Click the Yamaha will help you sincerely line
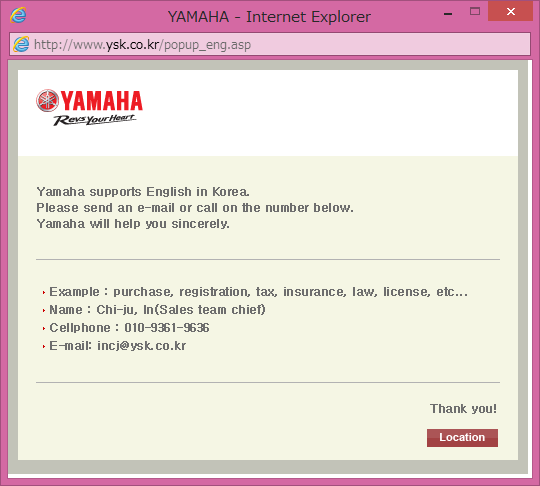540x486 pixels. (133, 224)
